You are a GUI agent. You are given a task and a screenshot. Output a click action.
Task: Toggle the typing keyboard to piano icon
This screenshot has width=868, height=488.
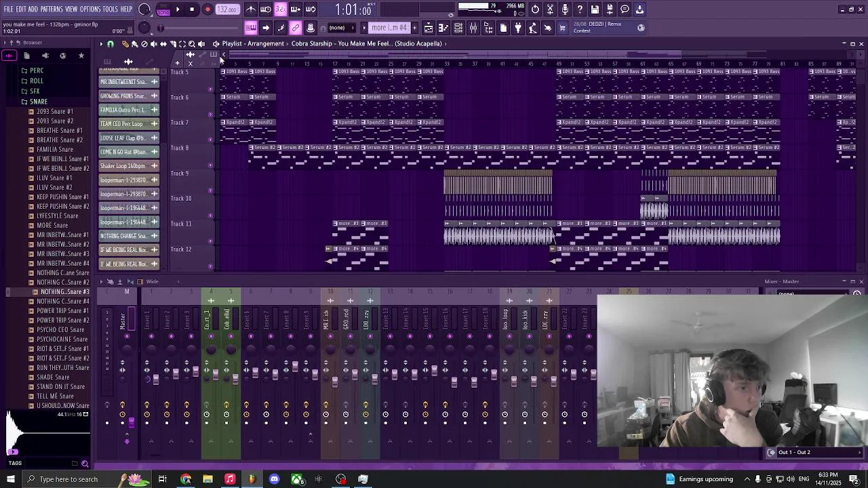(x=251, y=28)
